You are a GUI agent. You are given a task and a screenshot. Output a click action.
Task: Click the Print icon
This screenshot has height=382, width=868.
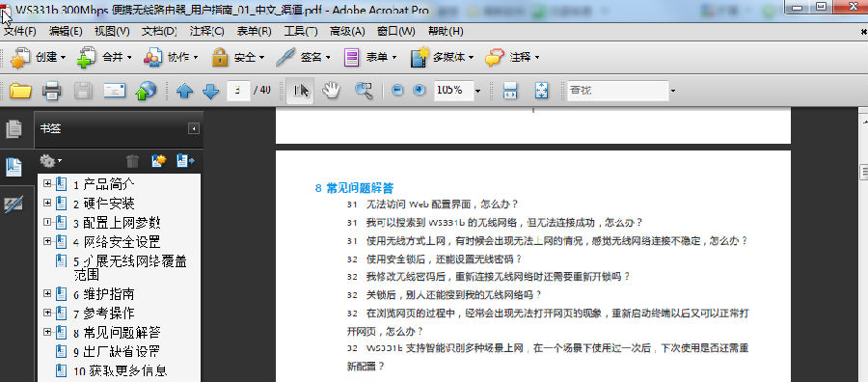point(52,91)
